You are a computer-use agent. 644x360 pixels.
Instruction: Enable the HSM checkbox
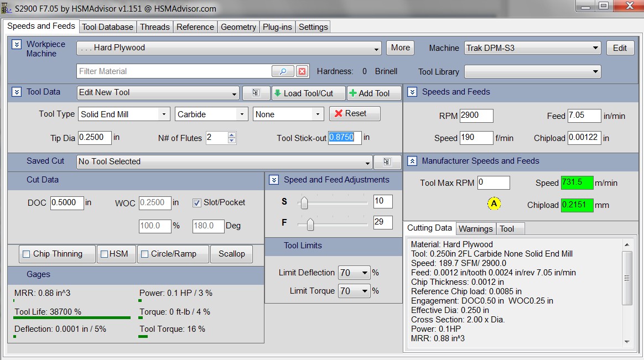[x=105, y=254]
